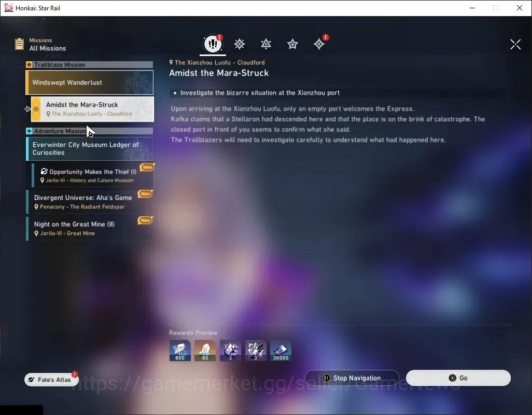View the 30000 credits reward icon

click(281, 351)
